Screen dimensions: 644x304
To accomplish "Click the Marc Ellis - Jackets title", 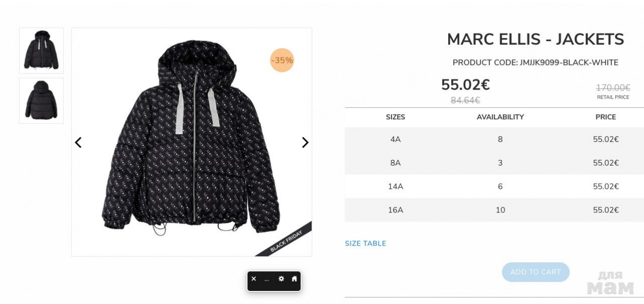I will (x=535, y=39).
